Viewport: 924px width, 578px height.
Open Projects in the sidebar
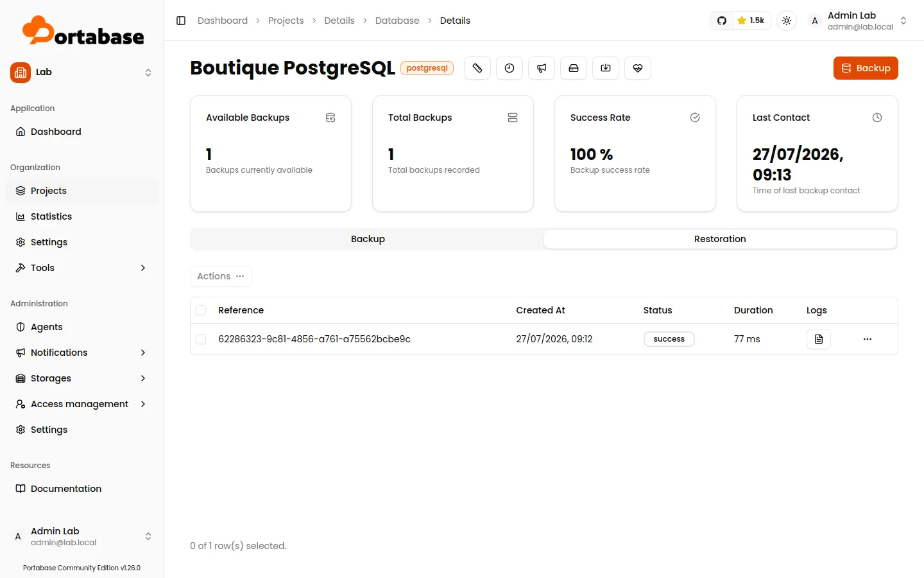click(82, 191)
